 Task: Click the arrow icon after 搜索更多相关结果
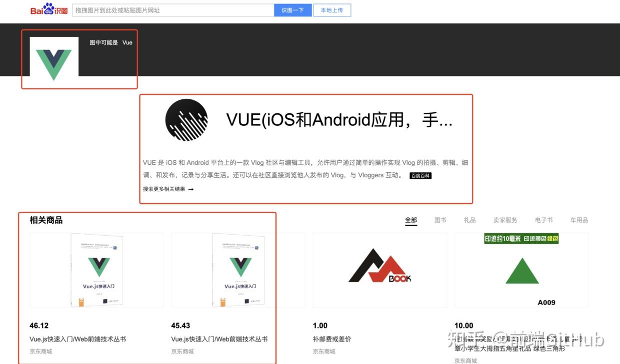click(x=190, y=189)
